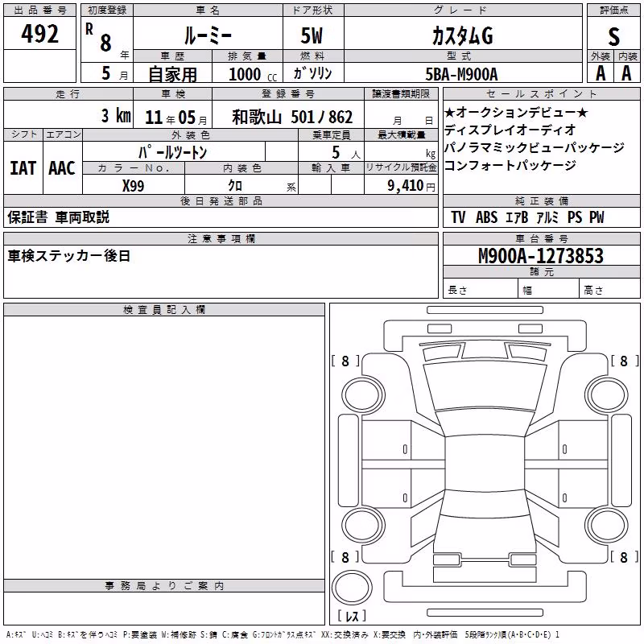Click the PW equipment label

597,217
